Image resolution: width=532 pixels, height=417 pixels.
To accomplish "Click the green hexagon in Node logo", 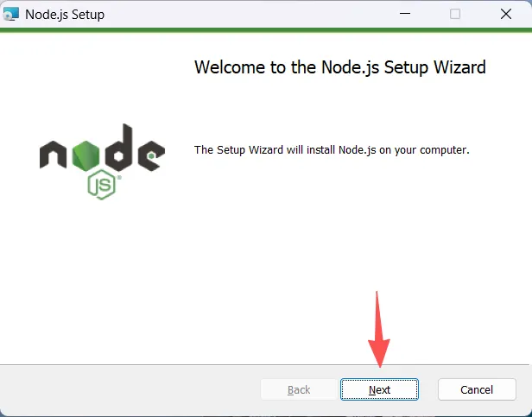I will [x=85, y=155].
